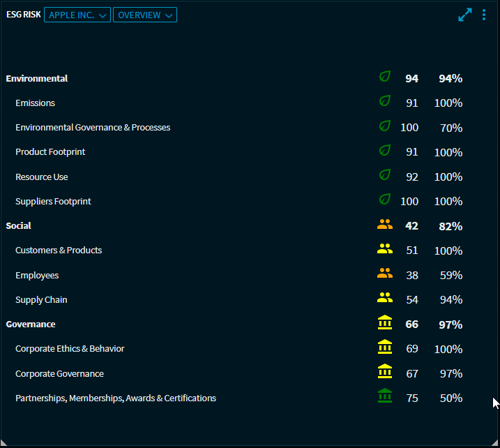Click the Corporate Governance 97% value
This screenshot has width=500, height=448.
click(450, 373)
